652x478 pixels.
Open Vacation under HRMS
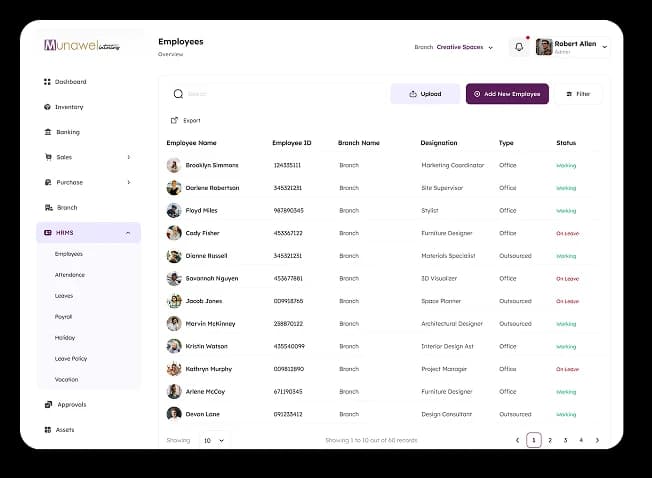[66, 379]
